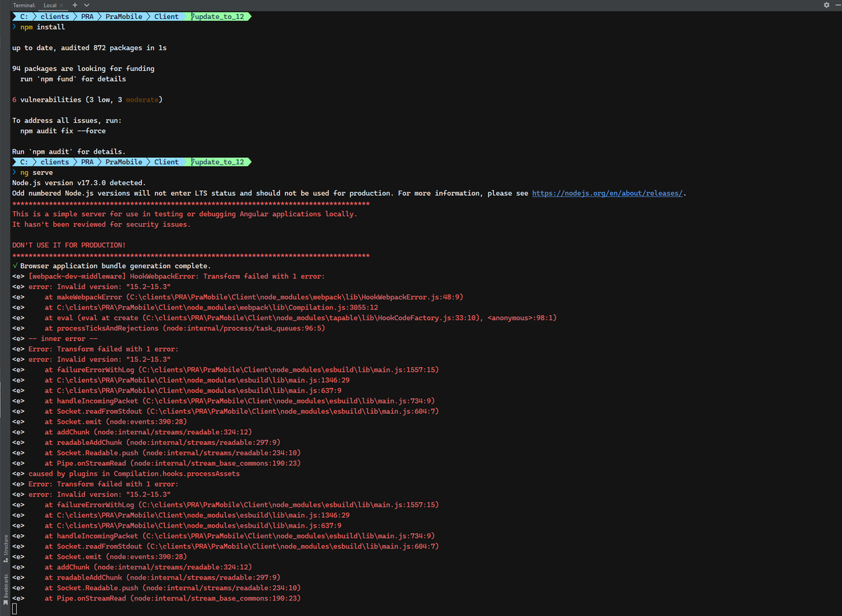Click 'Browser application bundle generation complete.' line
Image resolution: width=842 pixels, height=616 pixels.
coord(111,266)
